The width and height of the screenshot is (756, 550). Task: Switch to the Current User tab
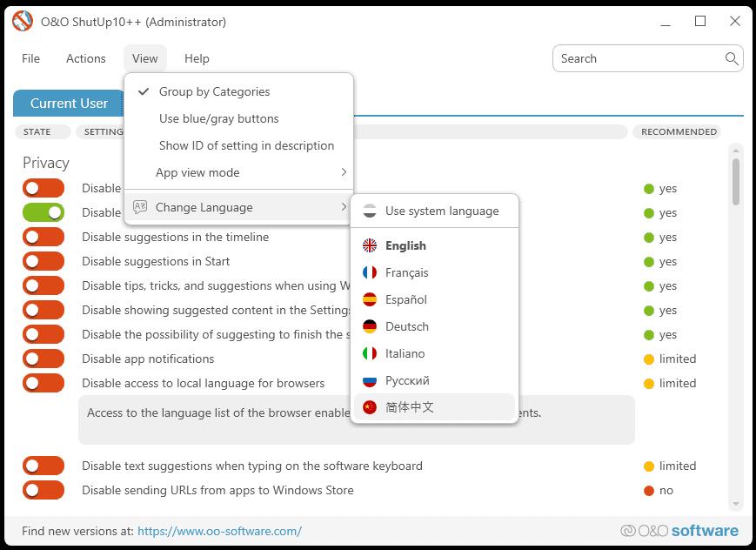(x=69, y=103)
